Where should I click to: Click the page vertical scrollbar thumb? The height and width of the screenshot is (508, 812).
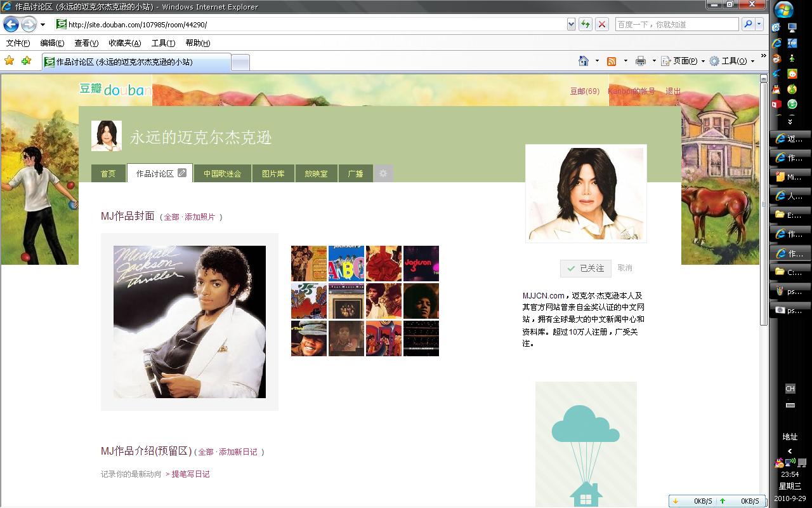(764, 204)
